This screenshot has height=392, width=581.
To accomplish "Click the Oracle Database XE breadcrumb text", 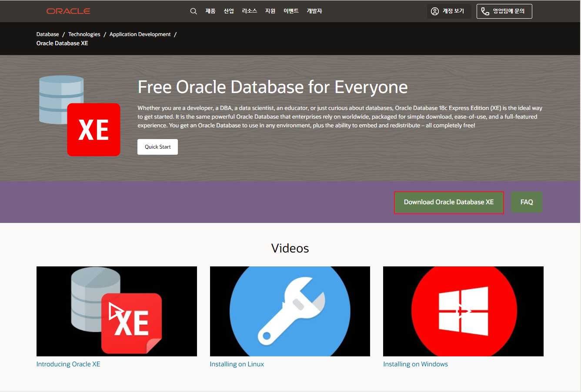I will pyautogui.click(x=62, y=43).
